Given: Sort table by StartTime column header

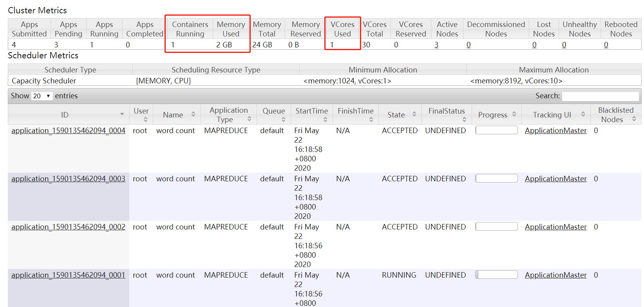Looking at the screenshot, I should (x=312, y=111).
